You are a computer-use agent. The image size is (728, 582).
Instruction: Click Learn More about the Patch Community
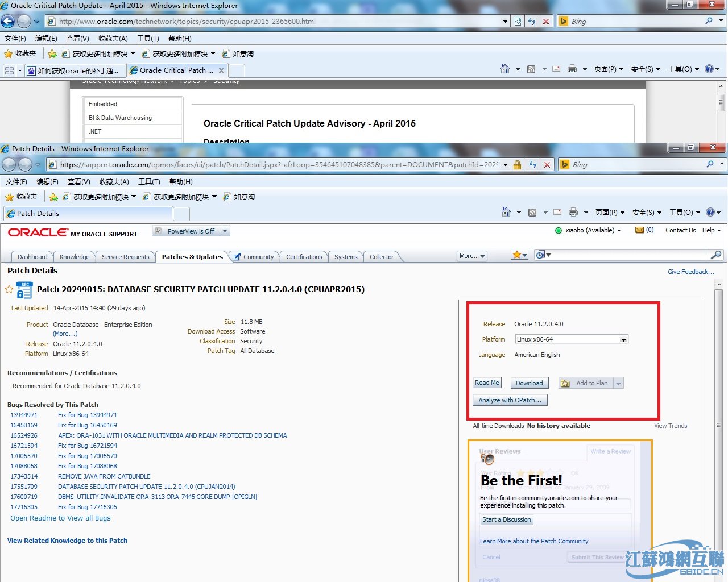click(534, 541)
